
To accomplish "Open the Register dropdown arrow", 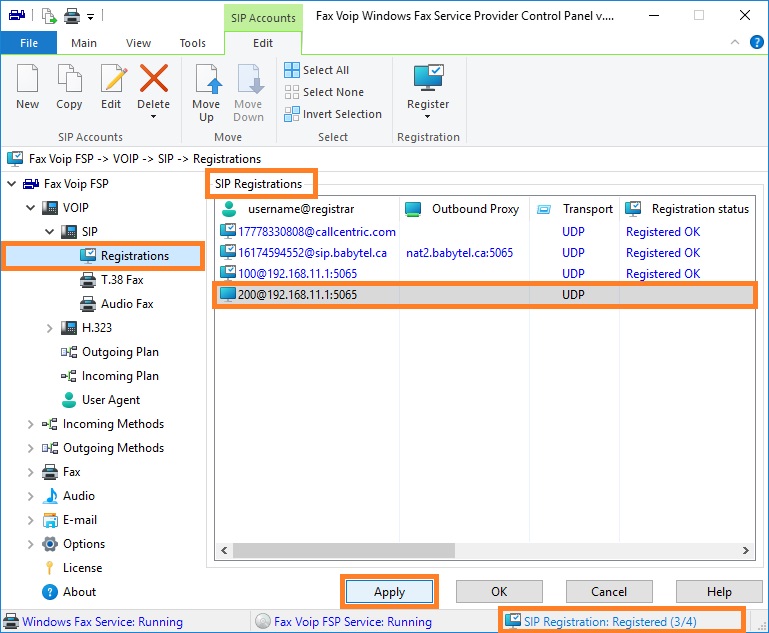I will point(428,117).
